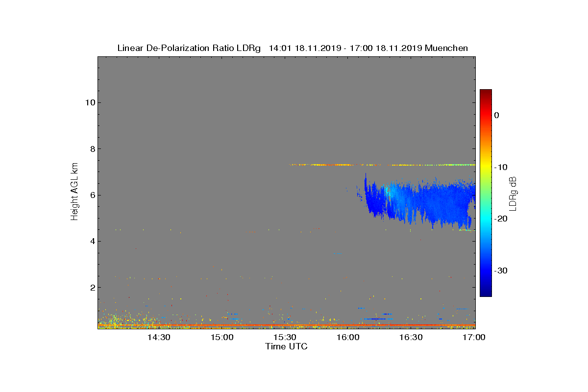Click the 15:30 time tick label

(285, 338)
